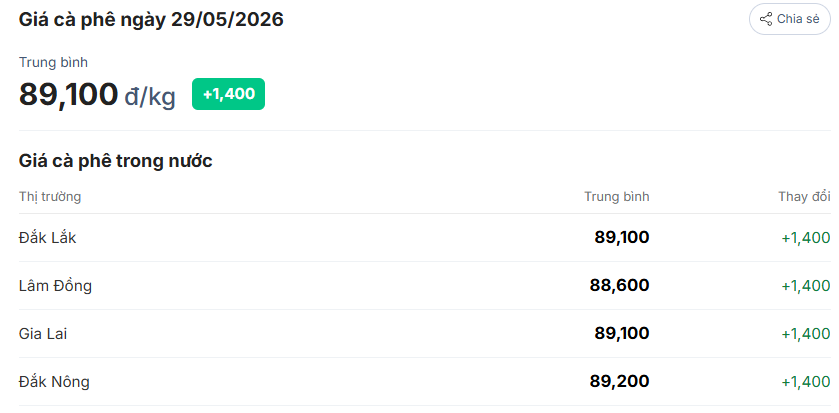Open the Chia sẻ share button
The height and width of the screenshot is (413, 839).
[x=790, y=19]
